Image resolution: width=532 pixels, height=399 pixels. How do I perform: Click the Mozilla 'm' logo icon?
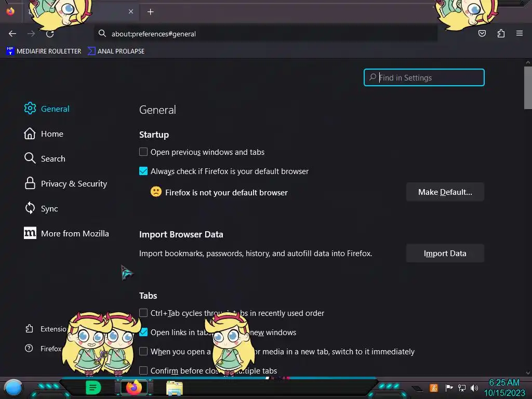(x=30, y=233)
